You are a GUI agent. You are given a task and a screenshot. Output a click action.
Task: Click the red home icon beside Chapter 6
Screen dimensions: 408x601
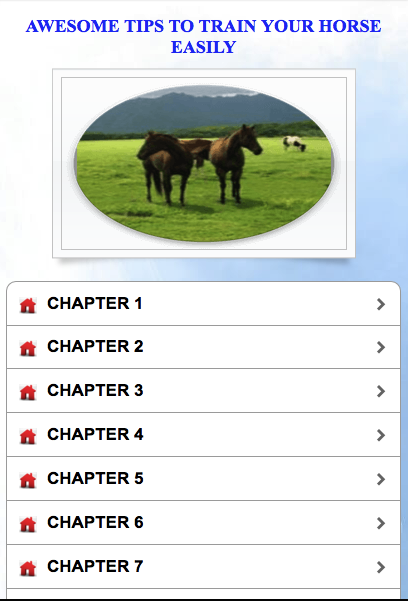[x=28, y=524]
